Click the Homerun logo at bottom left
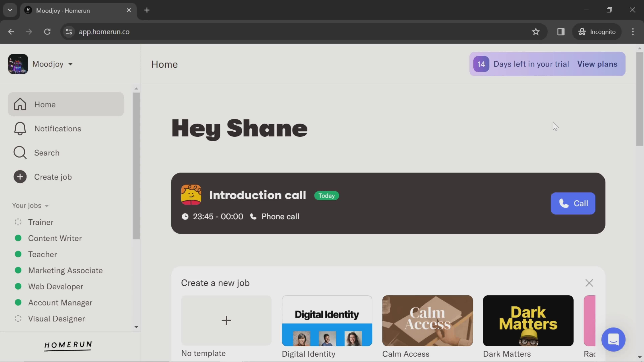 [68, 345]
